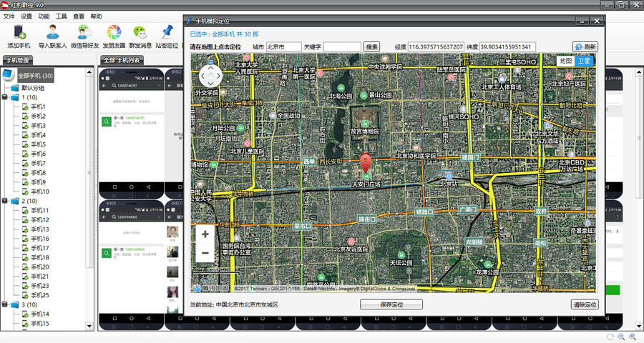The width and height of the screenshot is (644, 343).
Task: Zoom in with the map plus button
Action: click(x=205, y=234)
